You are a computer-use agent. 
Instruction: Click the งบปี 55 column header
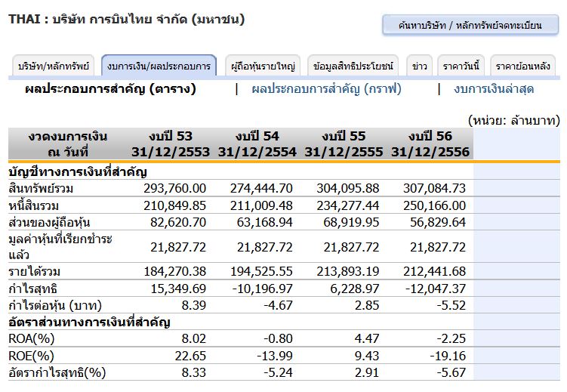(344, 144)
